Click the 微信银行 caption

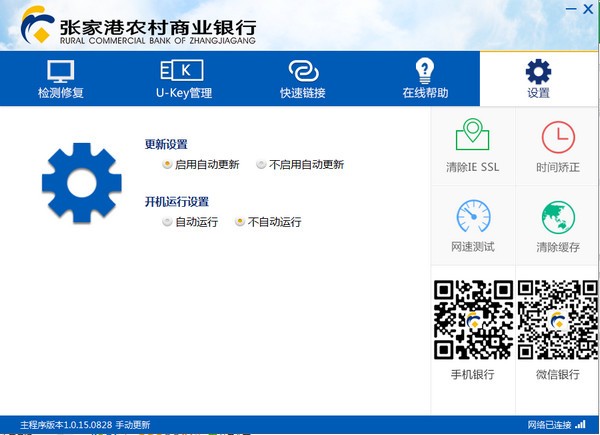click(x=558, y=374)
